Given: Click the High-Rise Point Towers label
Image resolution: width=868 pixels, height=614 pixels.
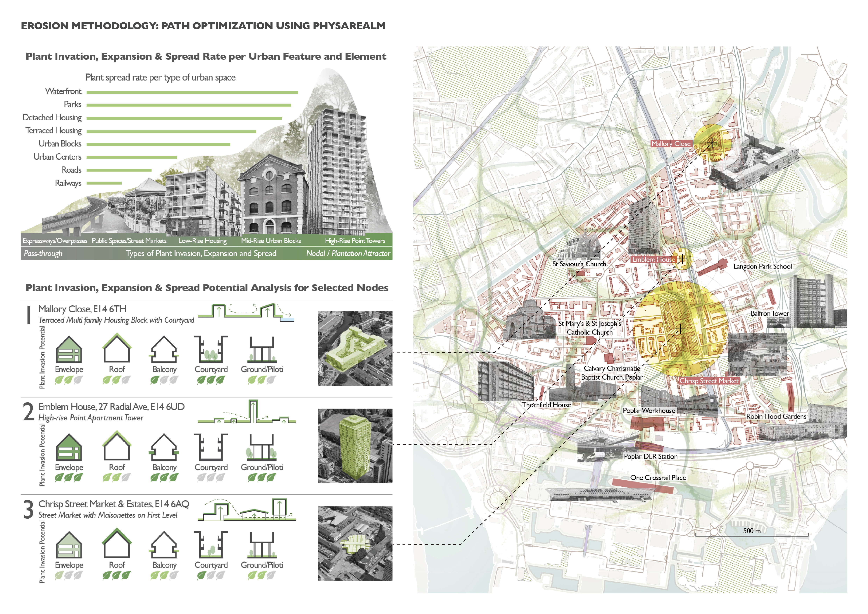Looking at the screenshot, I should point(355,240).
